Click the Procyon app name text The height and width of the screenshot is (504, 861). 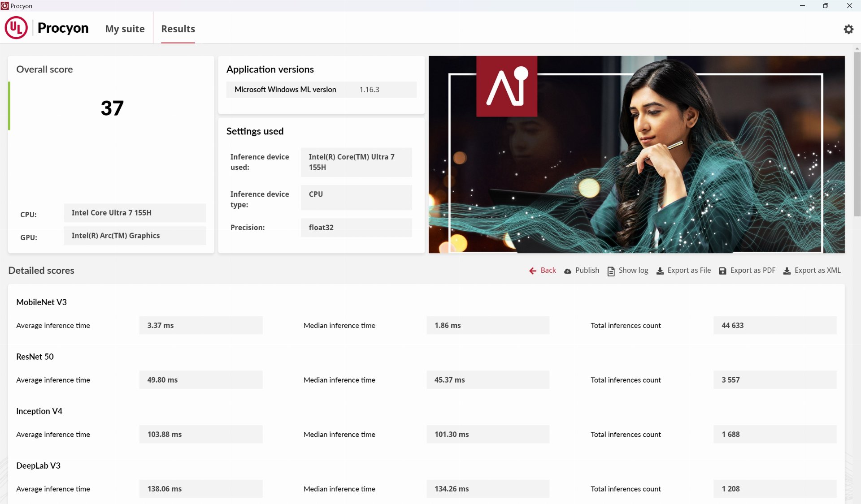pos(63,28)
